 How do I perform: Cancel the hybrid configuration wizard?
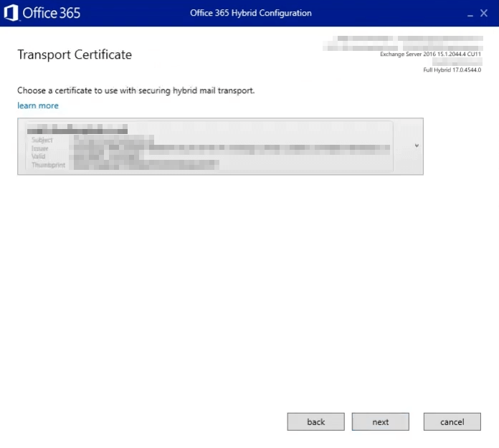(452, 422)
